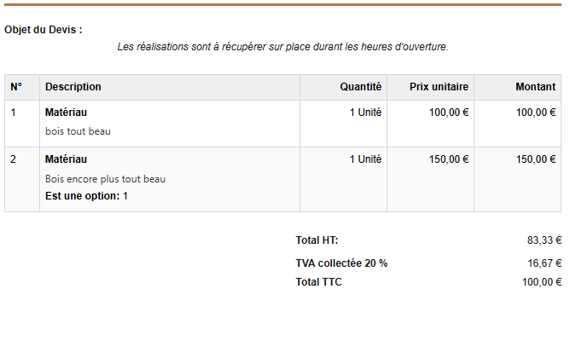Click the "Description" column header

[x=73, y=87]
